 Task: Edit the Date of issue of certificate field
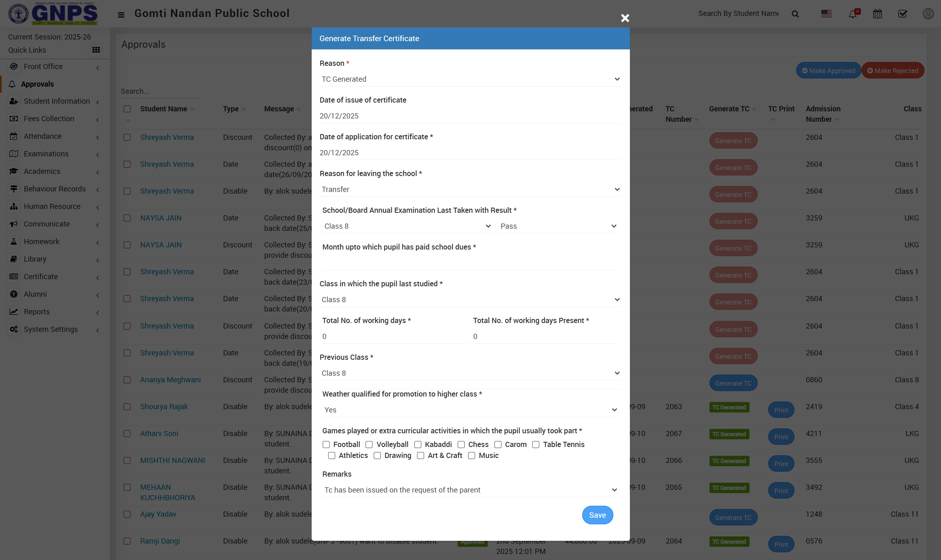(470, 116)
